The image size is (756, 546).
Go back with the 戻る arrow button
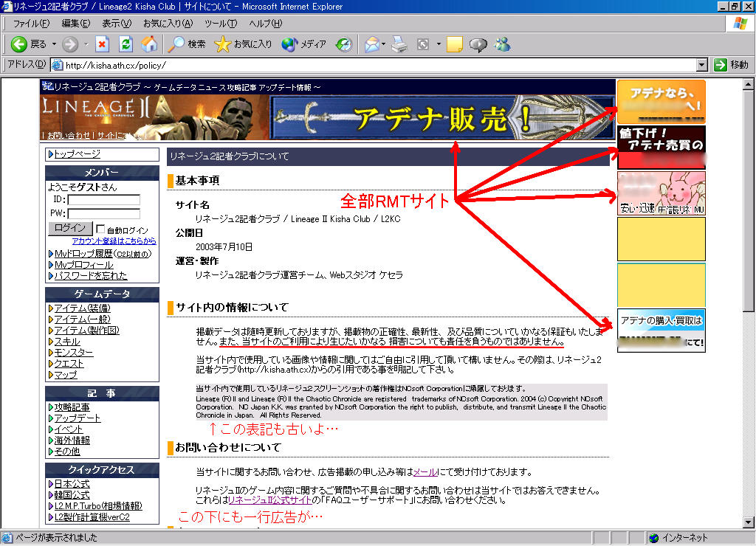(x=29, y=44)
